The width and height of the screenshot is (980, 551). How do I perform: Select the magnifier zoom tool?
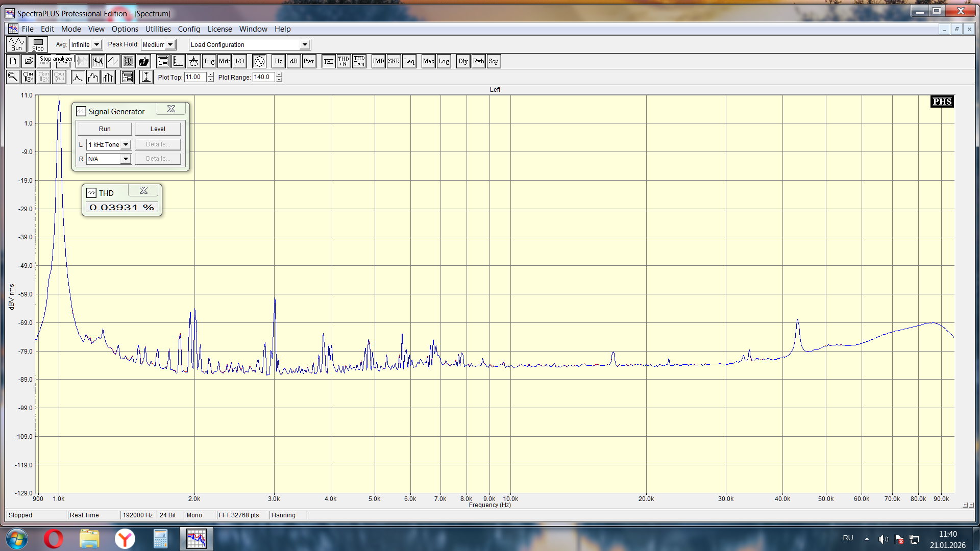click(13, 77)
